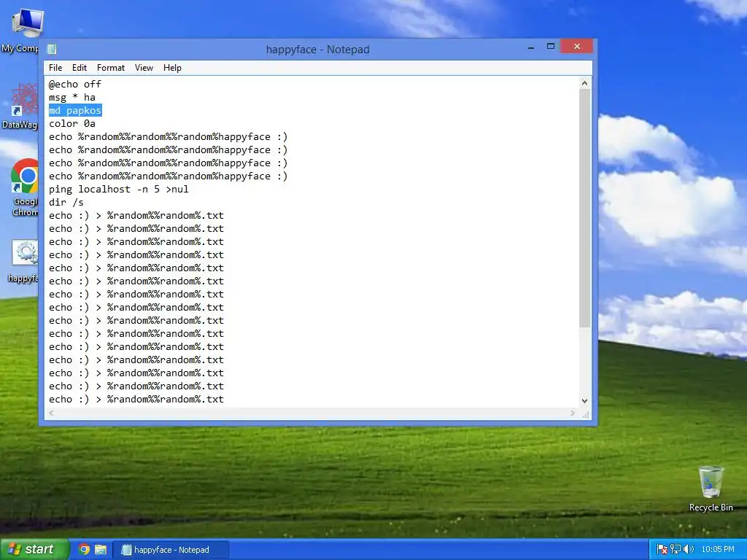Select the DataWag desktop shortcut
This screenshot has width=747, height=560.
[x=20, y=106]
